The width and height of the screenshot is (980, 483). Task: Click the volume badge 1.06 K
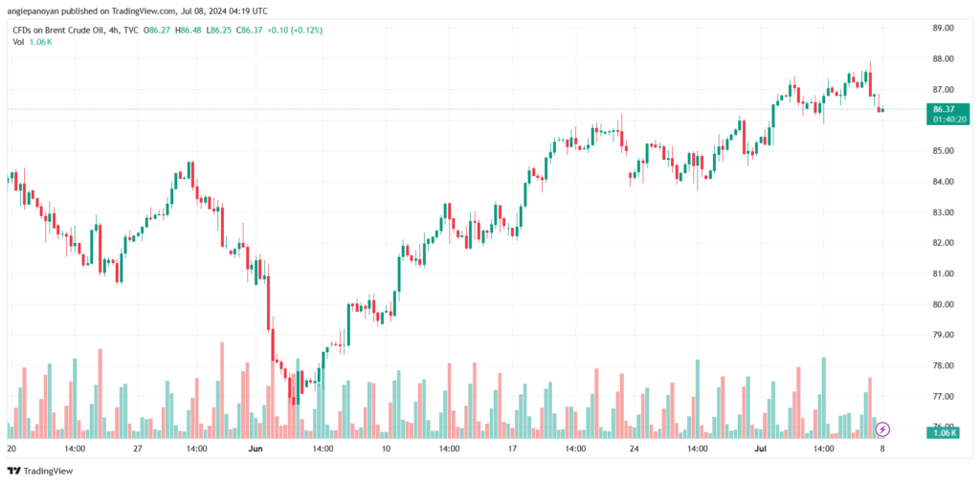[x=943, y=432]
